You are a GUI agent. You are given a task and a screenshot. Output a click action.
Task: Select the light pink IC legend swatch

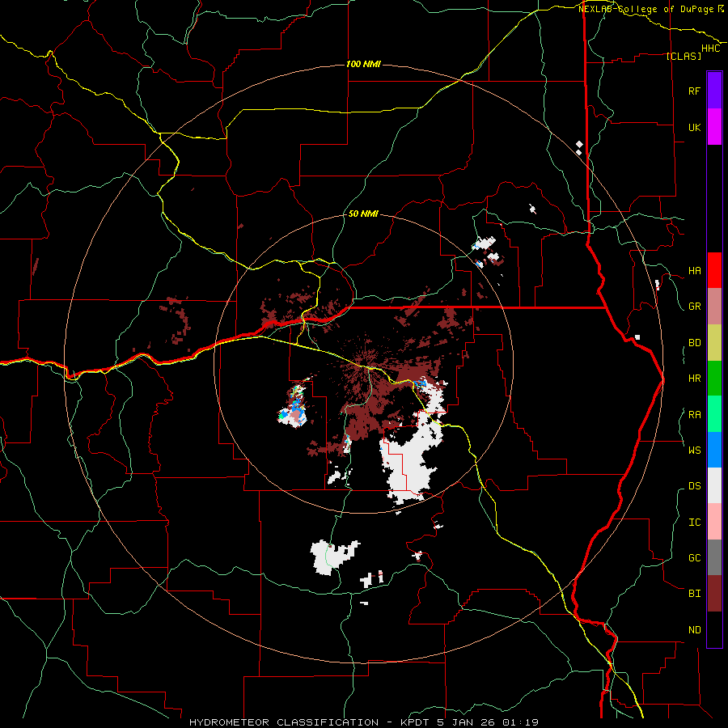(714, 522)
